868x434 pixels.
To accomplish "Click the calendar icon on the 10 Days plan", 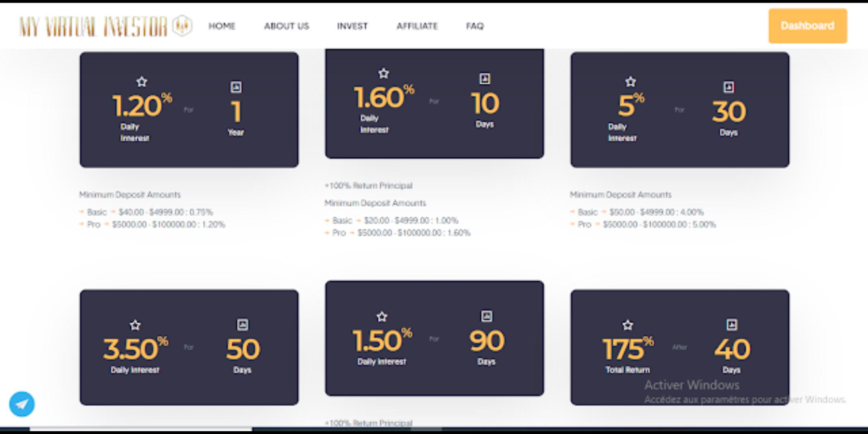I will (485, 79).
